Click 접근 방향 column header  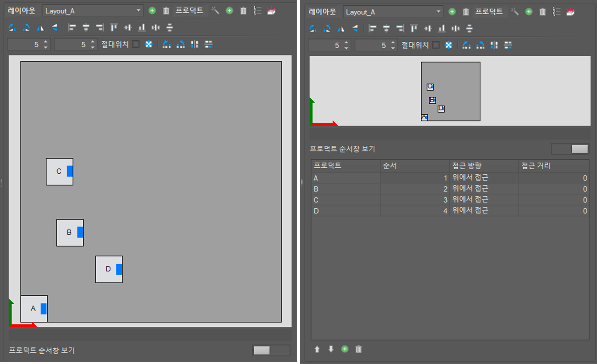[x=483, y=166]
